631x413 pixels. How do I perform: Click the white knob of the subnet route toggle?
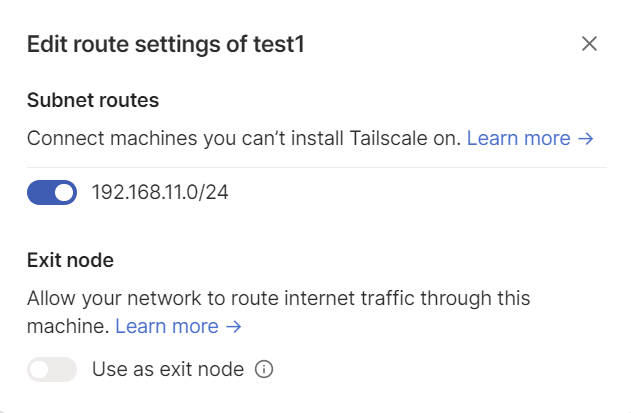click(64, 192)
